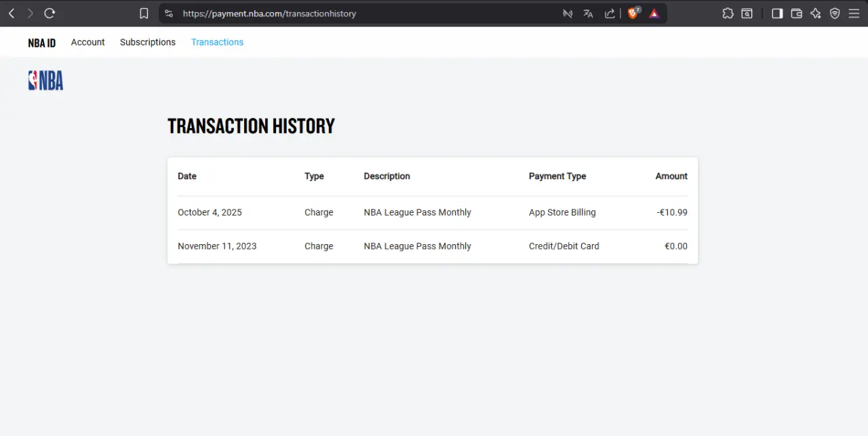Screen dimensions: 868x436
Task: Click the October 4, 2025 date cell
Action: 210,212
